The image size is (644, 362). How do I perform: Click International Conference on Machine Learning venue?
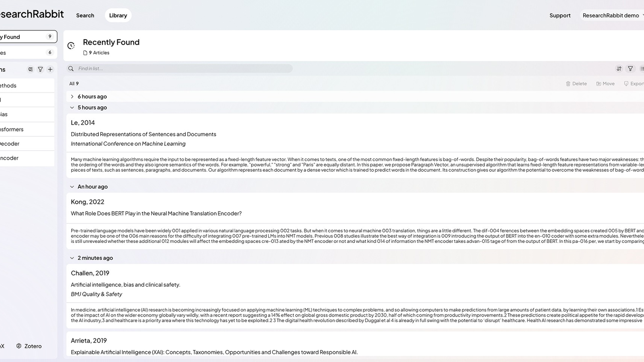click(128, 144)
